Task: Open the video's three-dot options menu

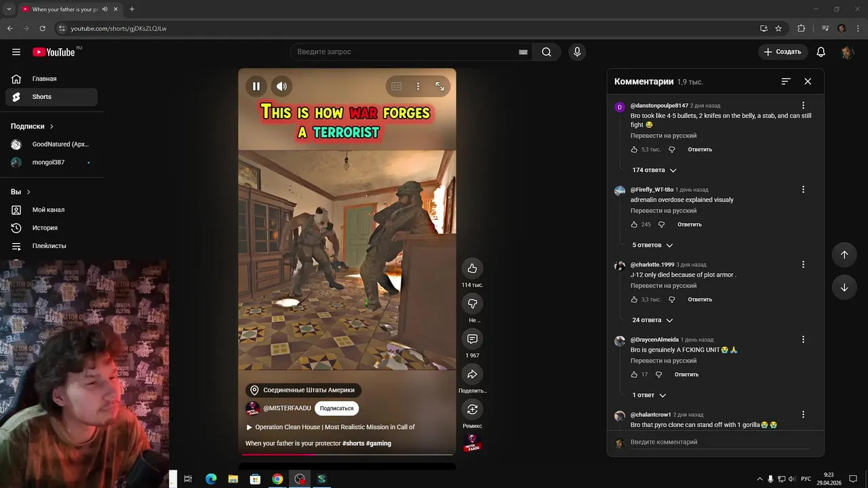Action: [418, 86]
